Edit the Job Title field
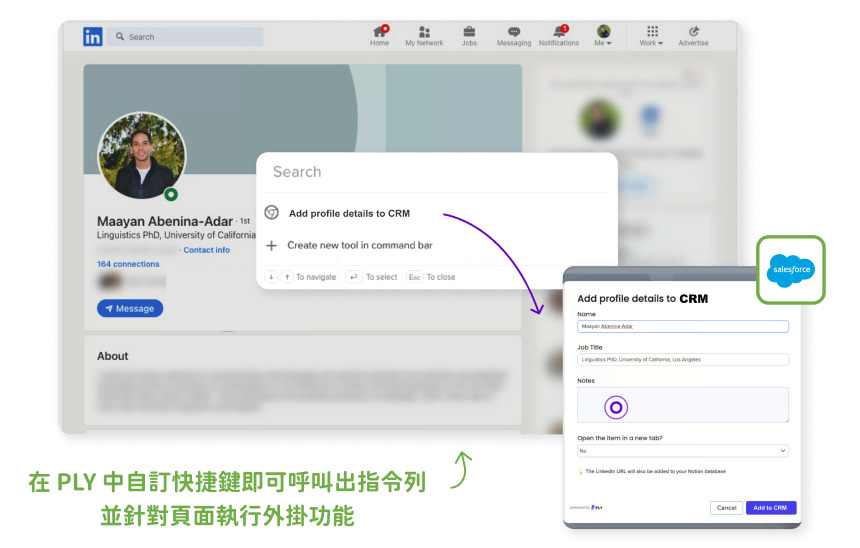This screenshot has width=860, height=548. pyautogui.click(x=683, y=360)
